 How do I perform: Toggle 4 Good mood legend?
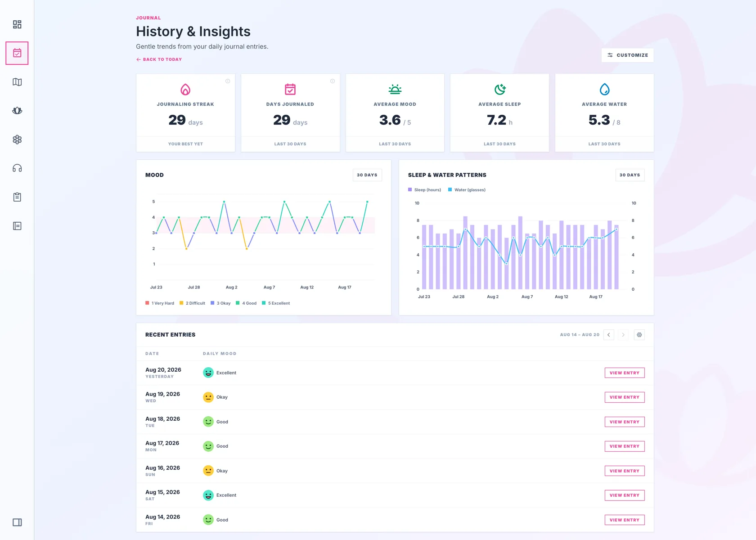point(246,303)
